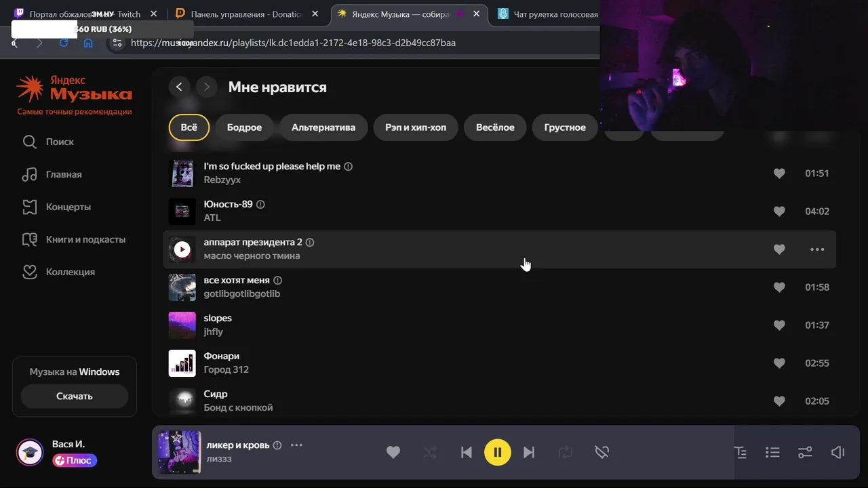Viewport: 868px width, 488px height.
Task: Open site settings icon in address bar
Action: click(x=117, y=43)
